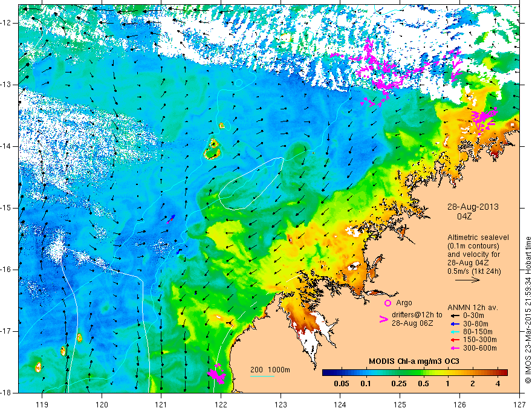Click the 28-Aug-2013 date label
This screenshot has height=411, width=532.
(473, 207)
